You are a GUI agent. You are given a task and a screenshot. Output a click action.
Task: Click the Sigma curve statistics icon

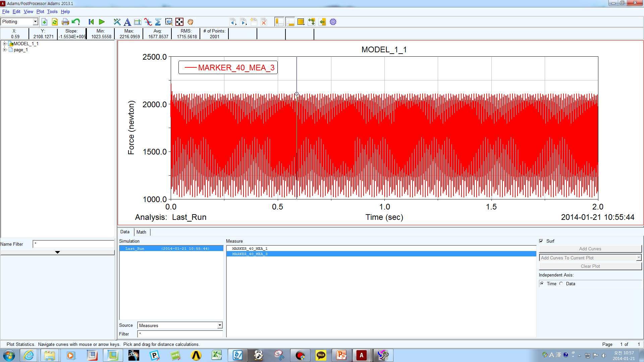(x=158, y=22)
